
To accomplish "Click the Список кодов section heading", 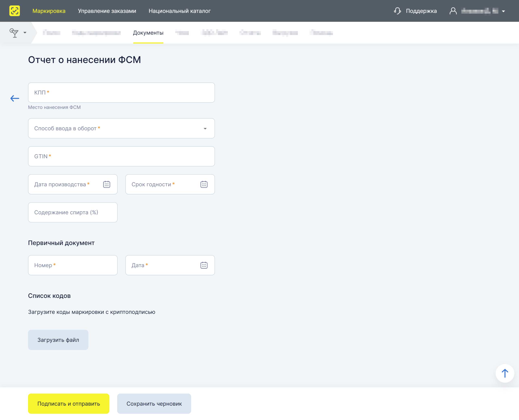I will [x=49, y=296].
